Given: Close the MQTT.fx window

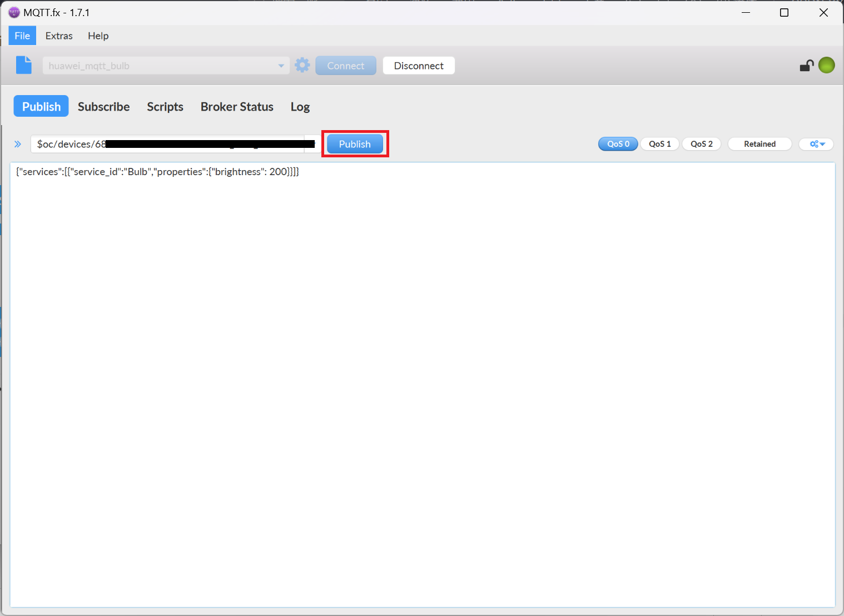Looking at the screenshot, I should (x=823, y=12).
